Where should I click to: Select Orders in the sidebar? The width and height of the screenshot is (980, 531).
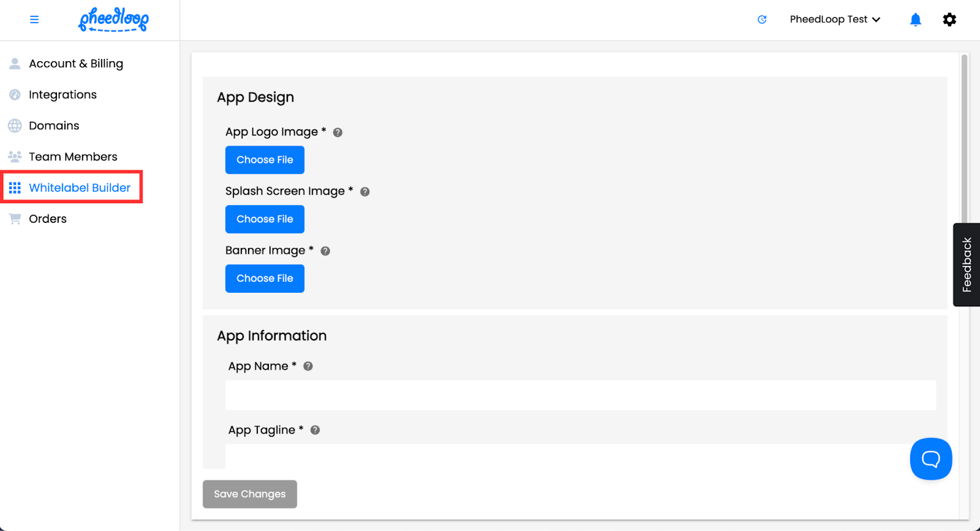click(48, 219)
